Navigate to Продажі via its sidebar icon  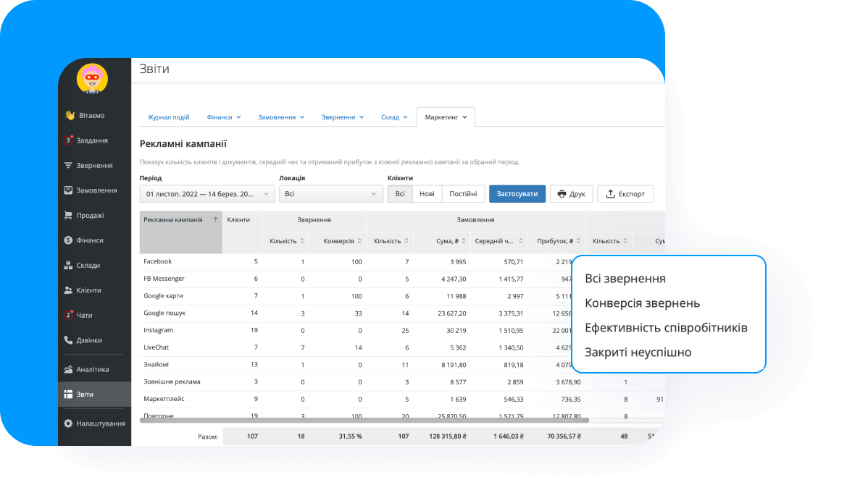click(x=67, y=215)
